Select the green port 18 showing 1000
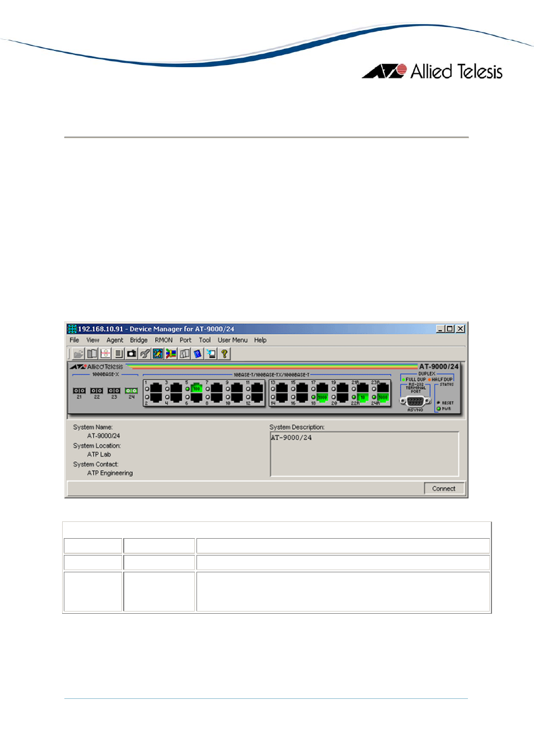The image size is (534, 756). pyautogui.click(x=322, y=398)
